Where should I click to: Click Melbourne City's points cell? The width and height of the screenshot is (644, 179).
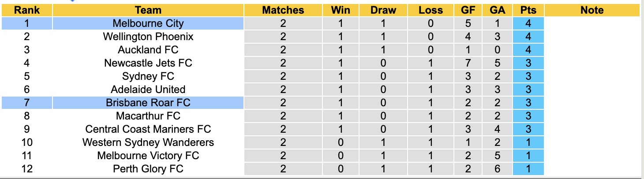pos(528,23)
